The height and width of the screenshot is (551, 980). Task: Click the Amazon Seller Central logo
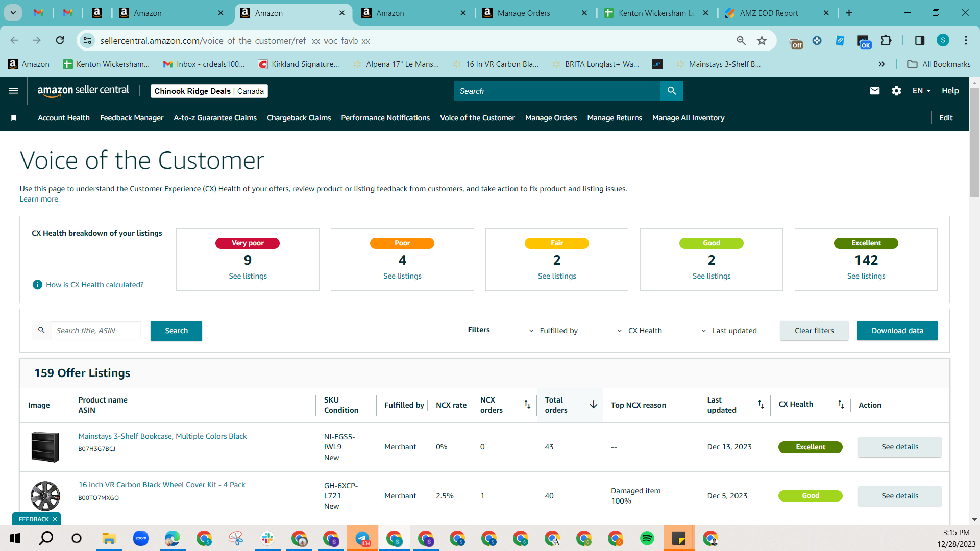tap(83, 91)
